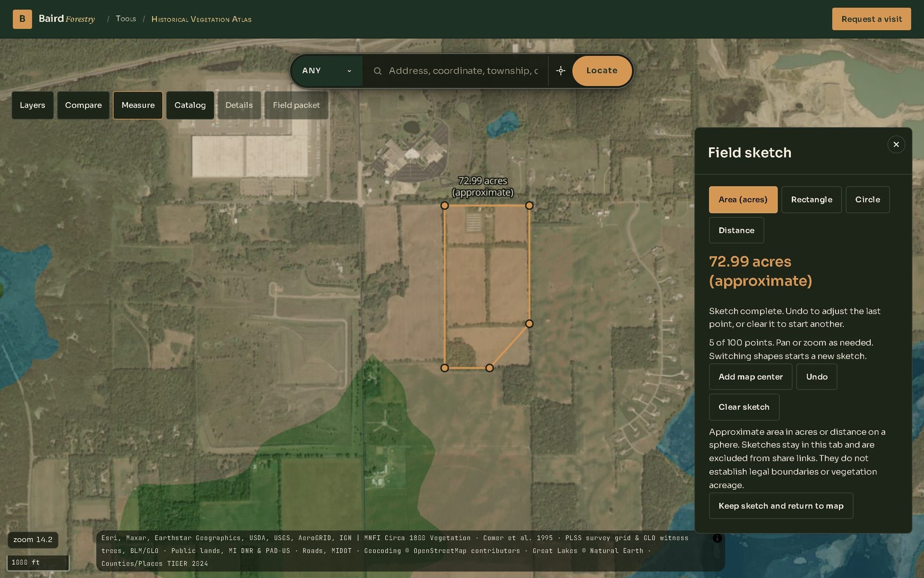The width and height of the screenshot is (924, 578).
Task: Click the Baird Forestry brand name
Action: pyautogui.click(x=67, y=19)
